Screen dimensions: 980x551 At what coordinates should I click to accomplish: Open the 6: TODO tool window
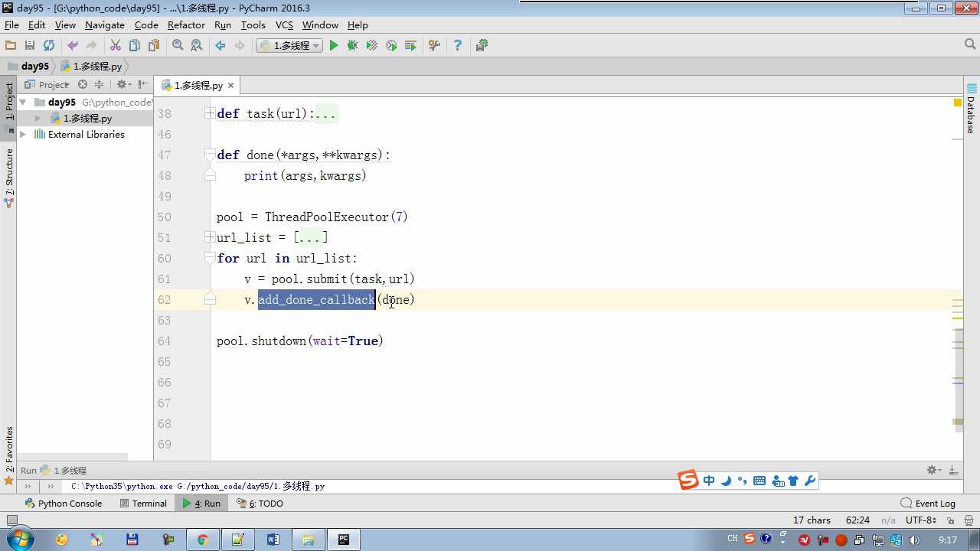(x=260, y=504)
